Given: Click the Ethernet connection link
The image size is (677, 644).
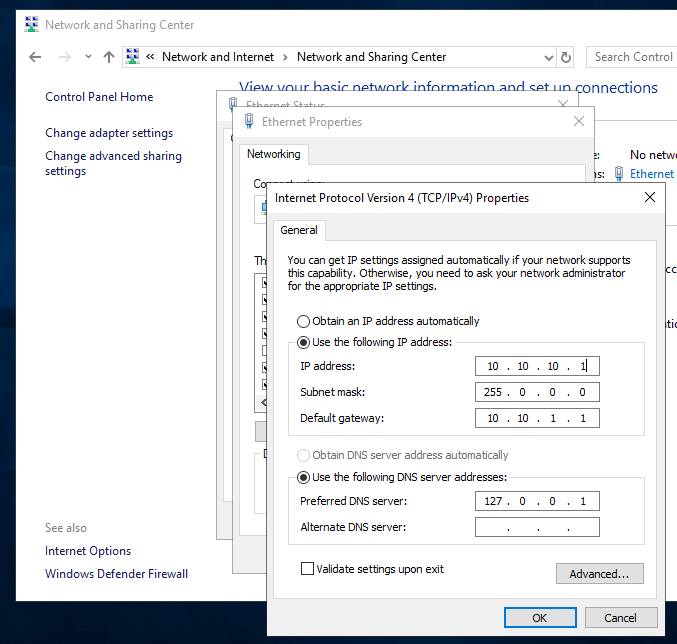Looking at the screenshot, I should (x=652, y=174).
